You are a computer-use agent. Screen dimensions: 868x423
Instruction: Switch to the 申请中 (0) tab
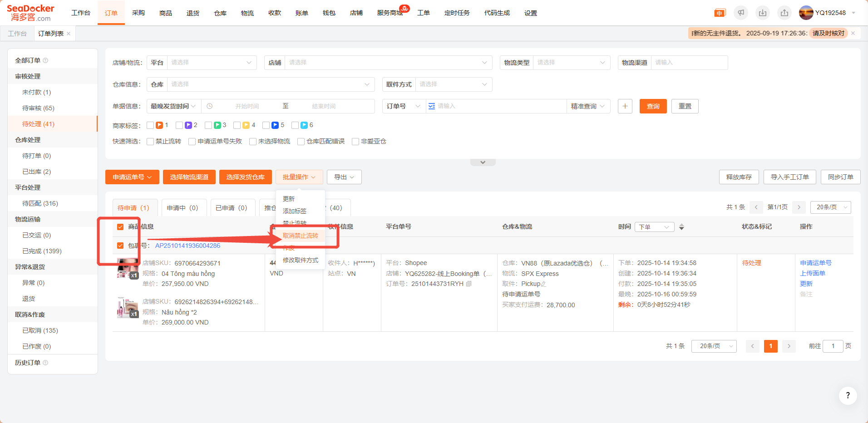coord(182,208)
